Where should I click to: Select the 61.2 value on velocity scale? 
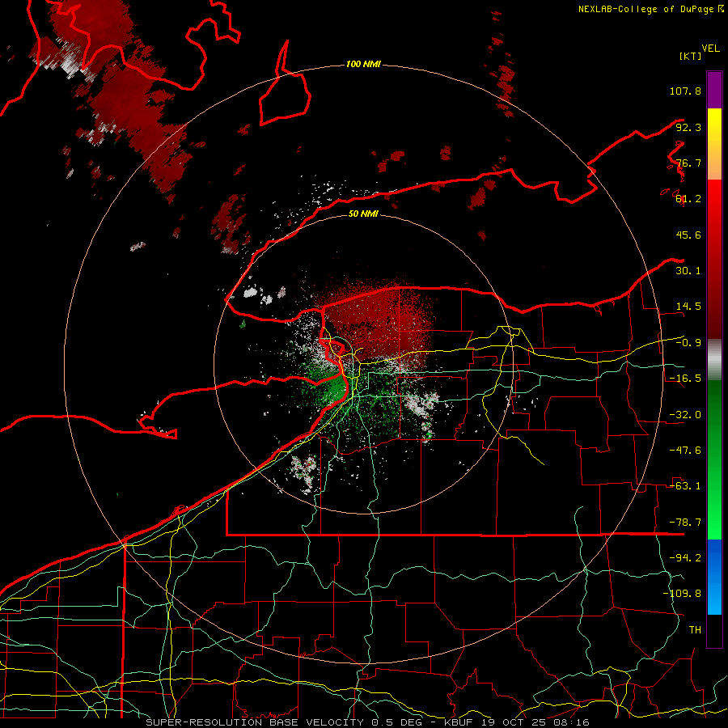pos(688,199)
